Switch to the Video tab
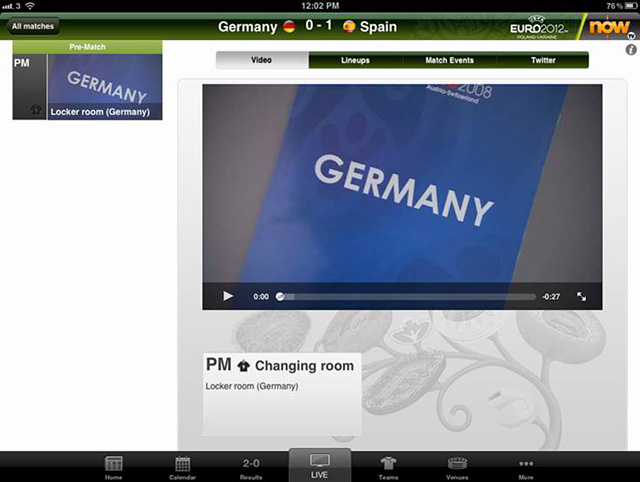Image resolution: width=640 pixels, height=482 pixels. pyautogui.click(x=262, y=60)
